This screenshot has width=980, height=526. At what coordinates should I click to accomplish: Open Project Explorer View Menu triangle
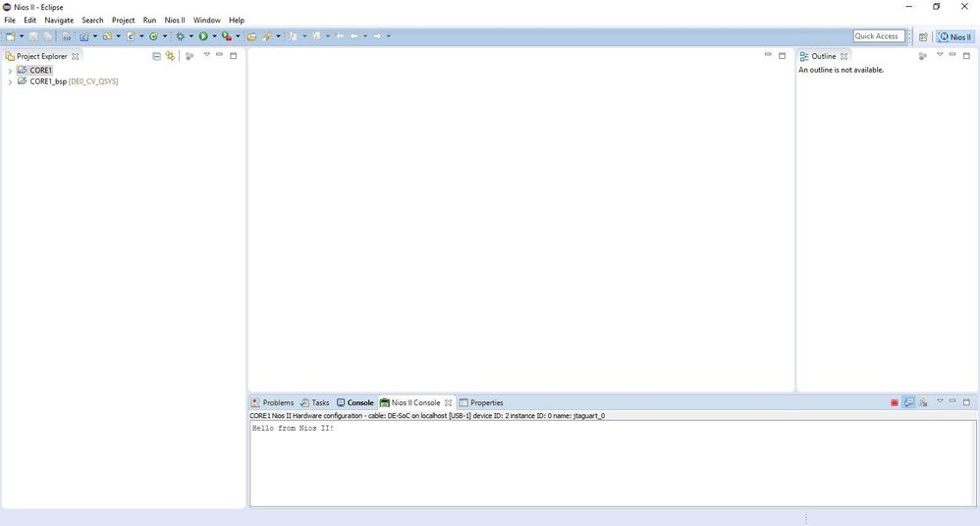(x=207, y=55)
